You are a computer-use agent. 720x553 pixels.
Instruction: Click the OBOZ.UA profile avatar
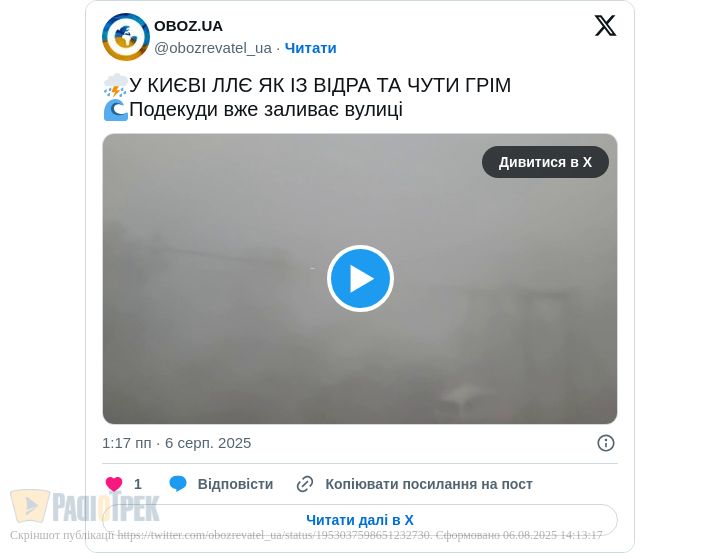point(126,37)
